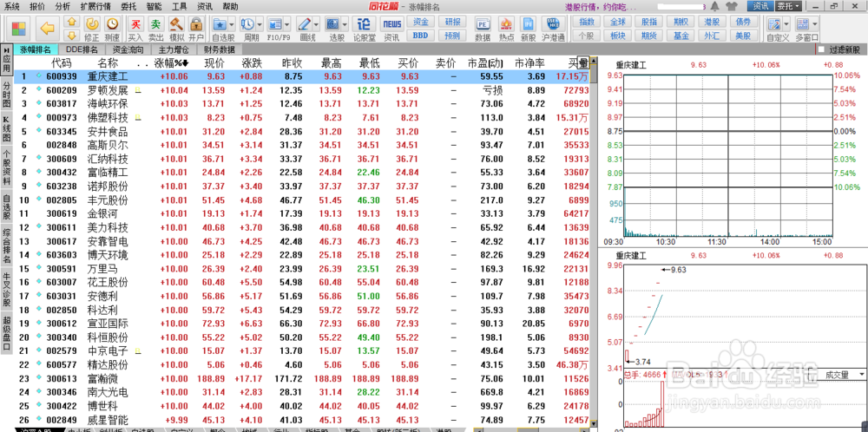This screenshot has height=432, width=868.
Task: Click the 资金 button
Action: click(420, 23)
